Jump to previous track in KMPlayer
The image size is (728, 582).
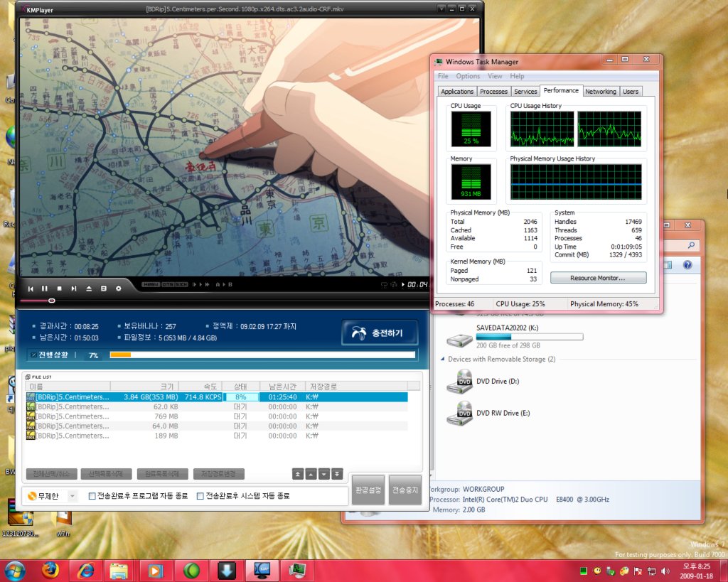click(31, 289)
